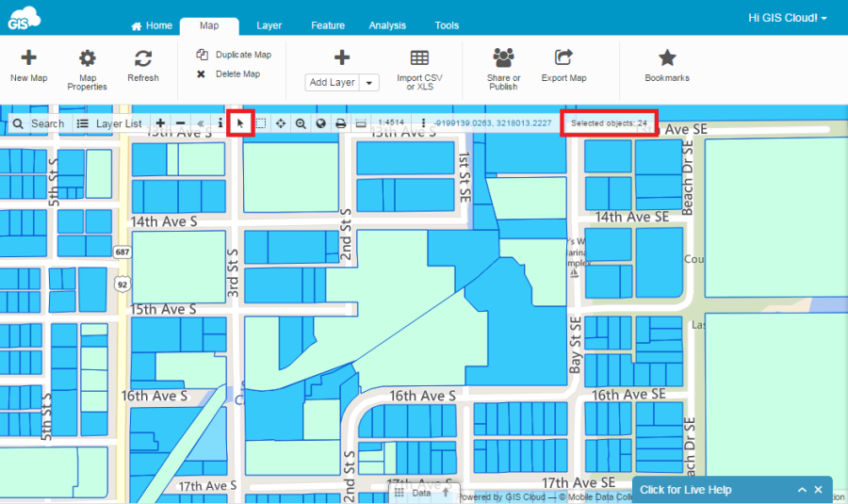Activate the rectangle area select tool
The width and height of the screenshot is (848, 504).
261,123
